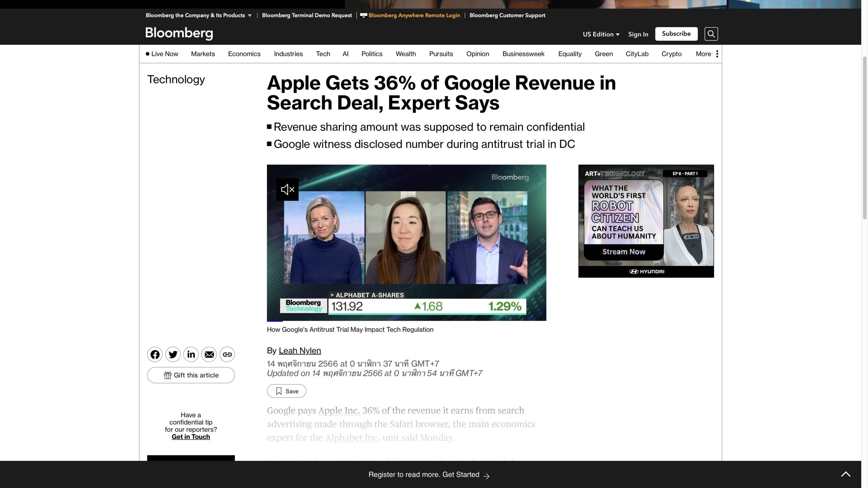Open the Robot Citizen Hyundai ad
The height and width of the screenshot is (488, 868).
point(646,221)
